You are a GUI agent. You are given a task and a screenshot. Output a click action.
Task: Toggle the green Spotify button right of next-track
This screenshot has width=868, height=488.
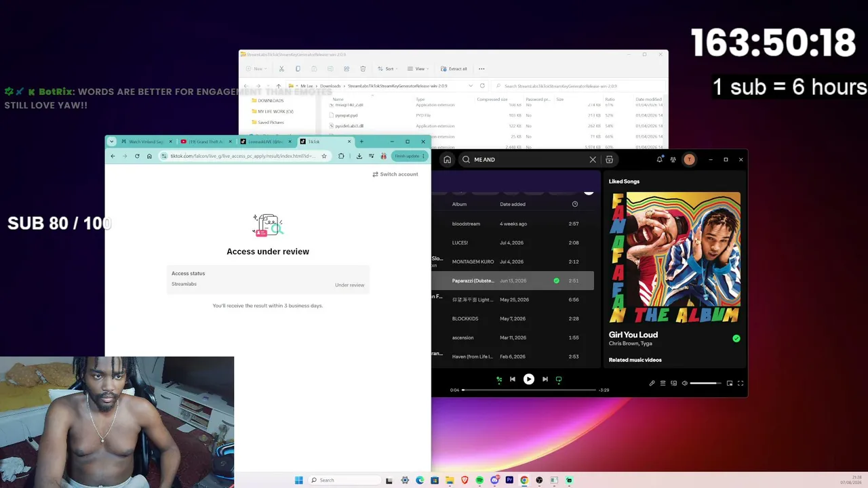pos(559,380)
